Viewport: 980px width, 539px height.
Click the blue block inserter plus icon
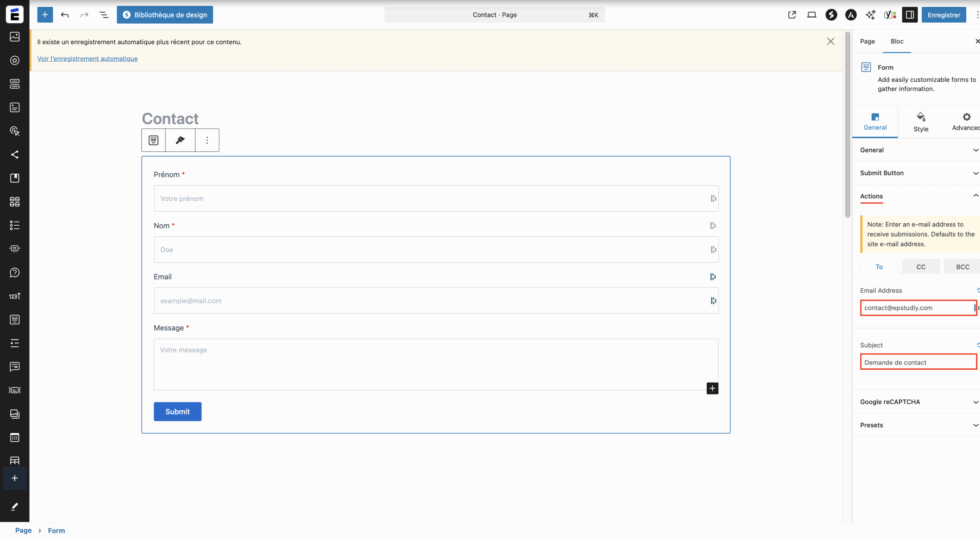(x=45, y=15)
